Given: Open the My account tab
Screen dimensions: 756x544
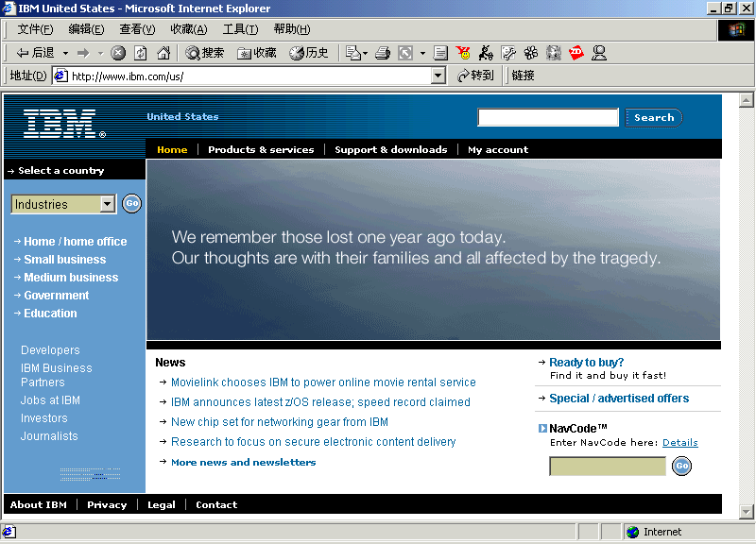Looking at the screenshot, I should [x=498, y=149].
